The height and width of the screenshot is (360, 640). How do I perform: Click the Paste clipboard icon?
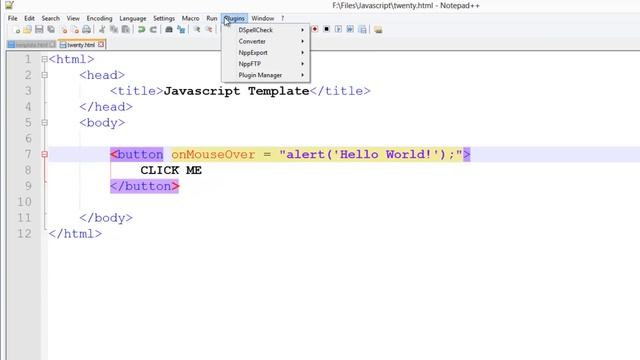pyautogui.click(x=126, y=29)
